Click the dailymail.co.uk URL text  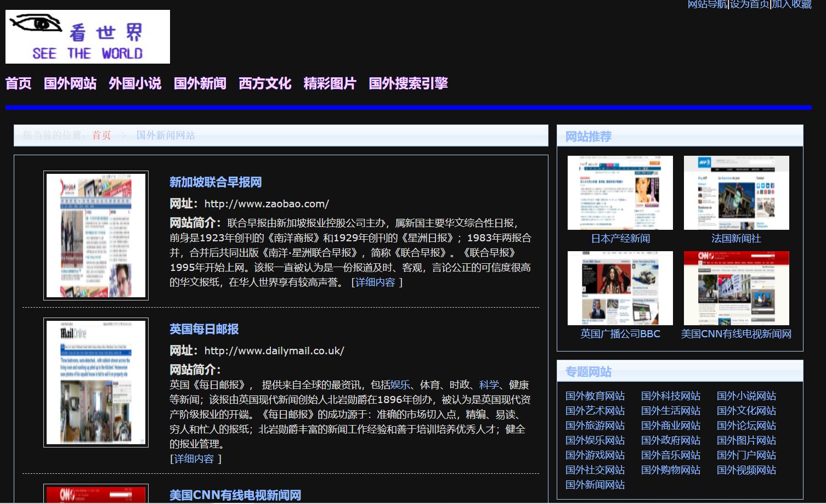click(274, 351)
